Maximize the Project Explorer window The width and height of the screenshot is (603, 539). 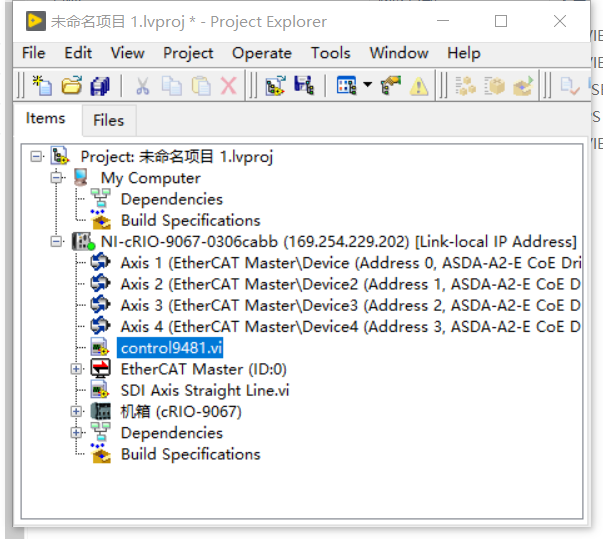coord(501,21)
